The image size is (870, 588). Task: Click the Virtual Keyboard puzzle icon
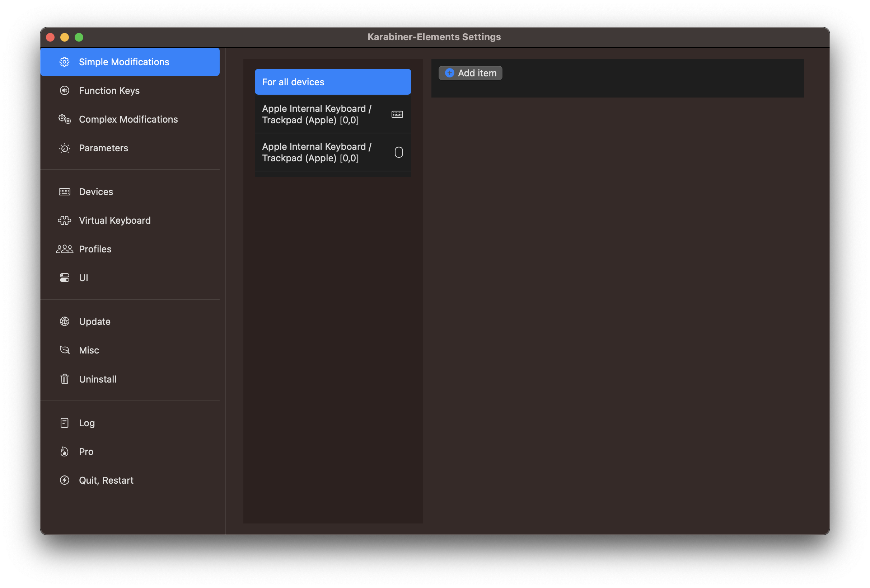[64, 220]
